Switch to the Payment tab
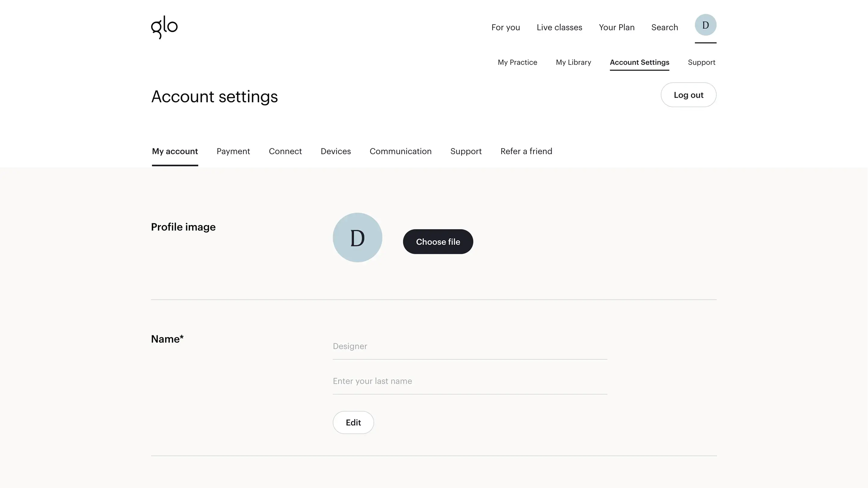The image size is (868, 488). [x=233, y=151]
